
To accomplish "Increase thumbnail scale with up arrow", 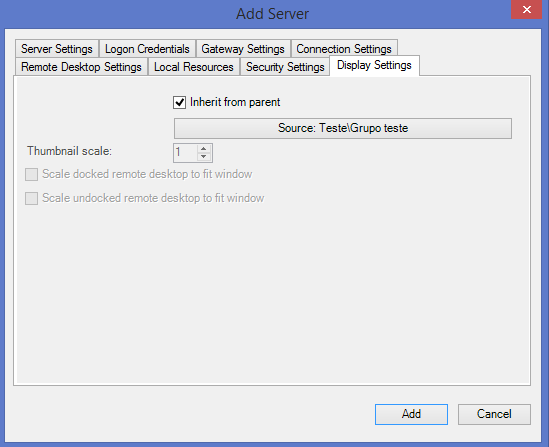I will [x=203, y=148].
